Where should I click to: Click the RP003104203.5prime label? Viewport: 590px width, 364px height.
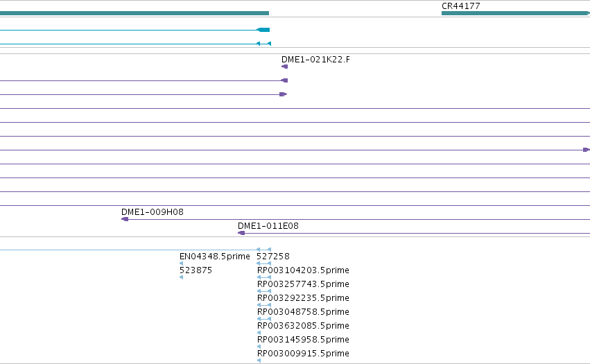(x=303, y=270)
